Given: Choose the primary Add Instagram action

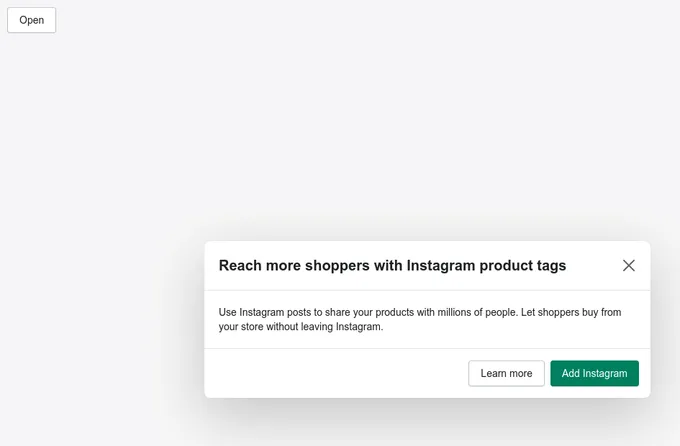Looking at the screenshot, I should click(x=595, y=373).
